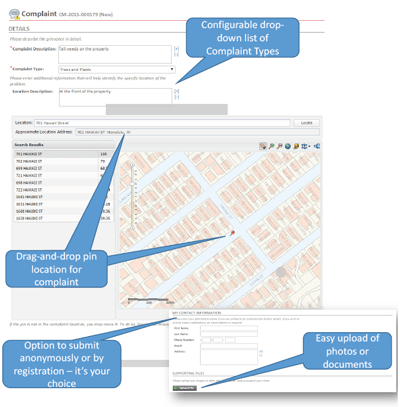
Task: Open the Complaint Type dropdown
Action: pos(117,69)
